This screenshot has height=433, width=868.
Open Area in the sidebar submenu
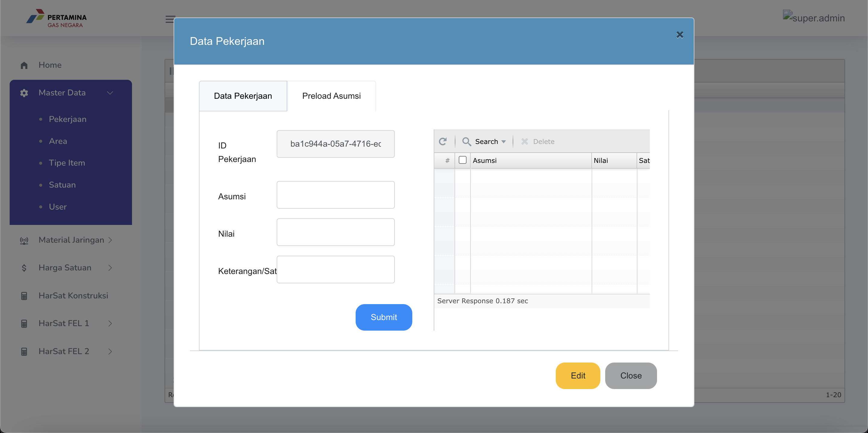[58, 141]
